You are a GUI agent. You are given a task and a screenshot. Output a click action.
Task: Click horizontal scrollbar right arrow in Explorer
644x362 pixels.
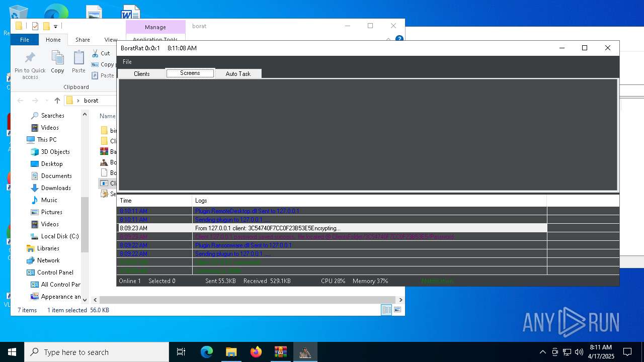coord(400,300)
